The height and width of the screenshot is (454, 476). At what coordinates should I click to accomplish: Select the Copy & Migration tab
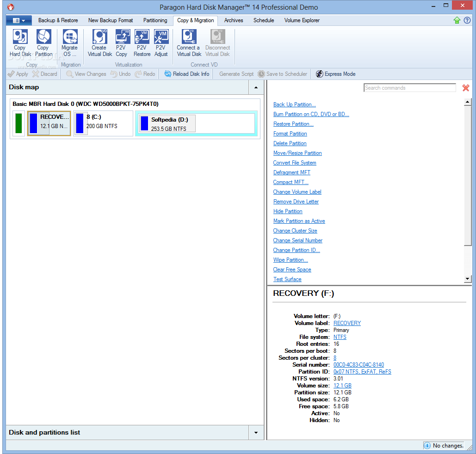(x=196, y=20)
